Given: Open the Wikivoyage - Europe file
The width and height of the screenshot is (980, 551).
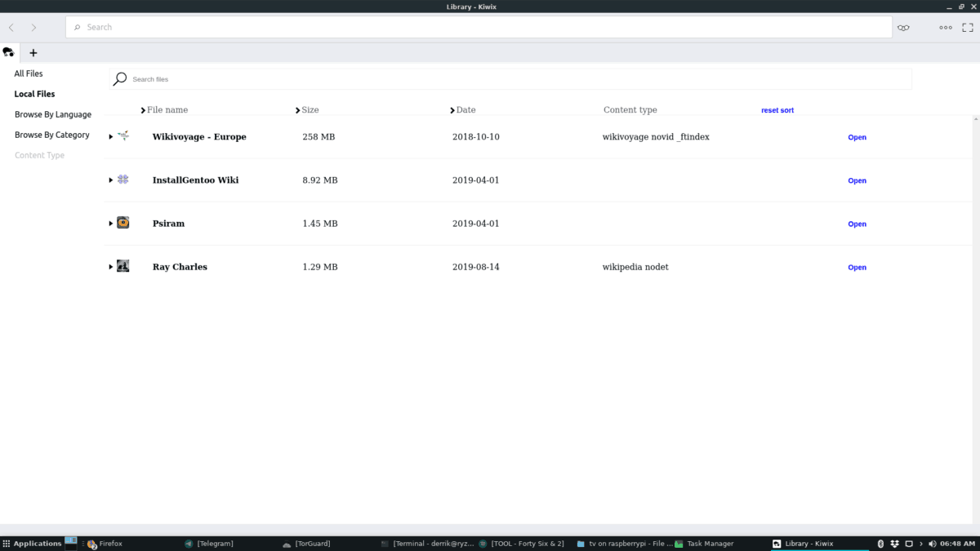Looking at the screenshot, I should (857, 137).
